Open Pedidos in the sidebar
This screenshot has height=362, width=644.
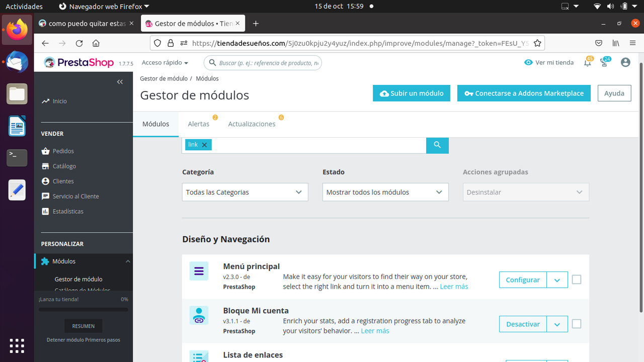[x=63, y=151]
